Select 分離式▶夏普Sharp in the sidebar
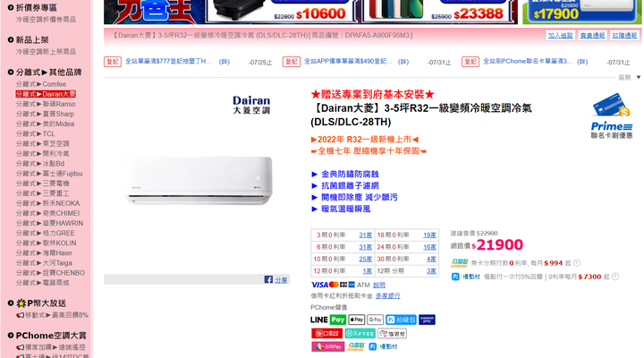The height and width of the screenshot is (358, 644). tap(45, 114)
